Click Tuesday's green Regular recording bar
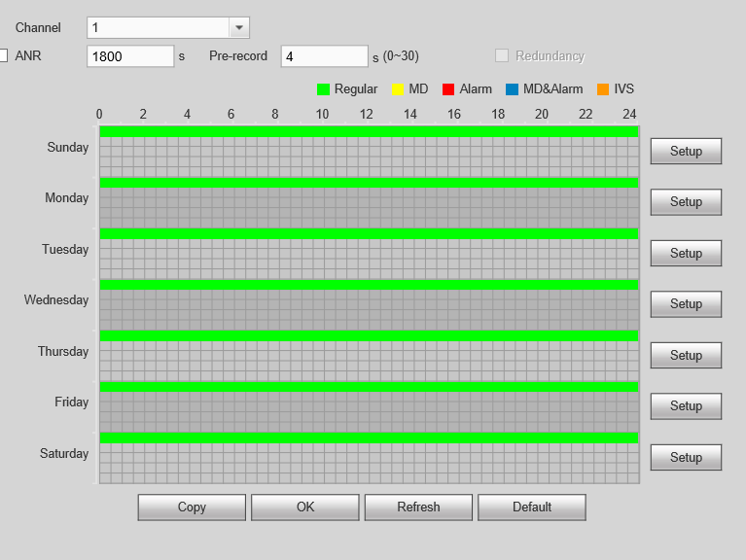Screen dimensions: 746x560 (369, 233)
